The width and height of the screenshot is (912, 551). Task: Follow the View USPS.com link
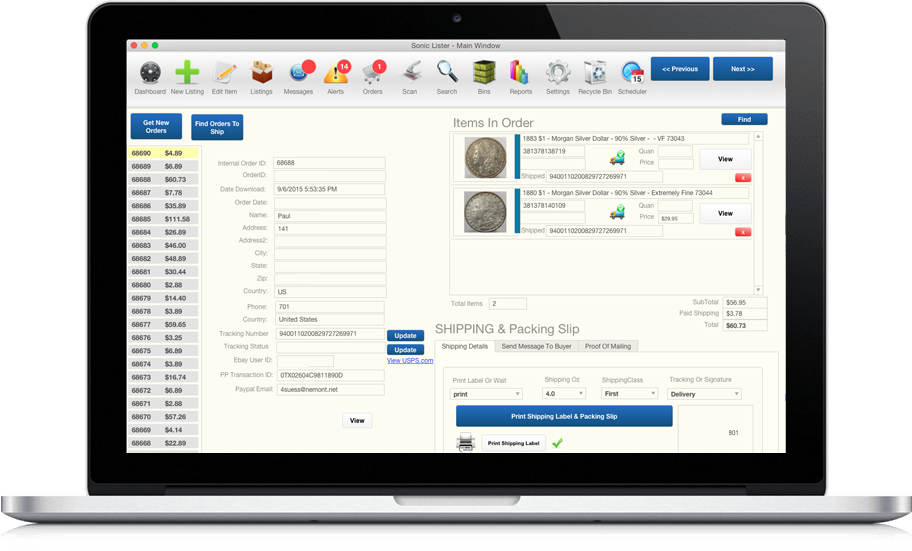pyautogui.click(x=410, y=361)
